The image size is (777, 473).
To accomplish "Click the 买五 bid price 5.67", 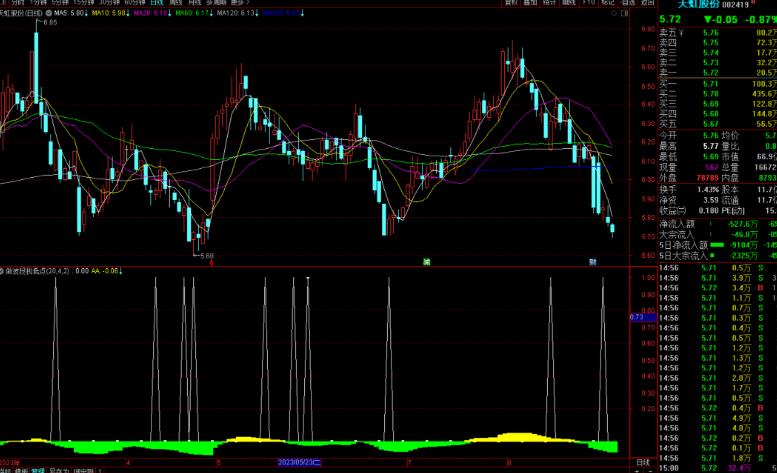I will coord(711,124).
